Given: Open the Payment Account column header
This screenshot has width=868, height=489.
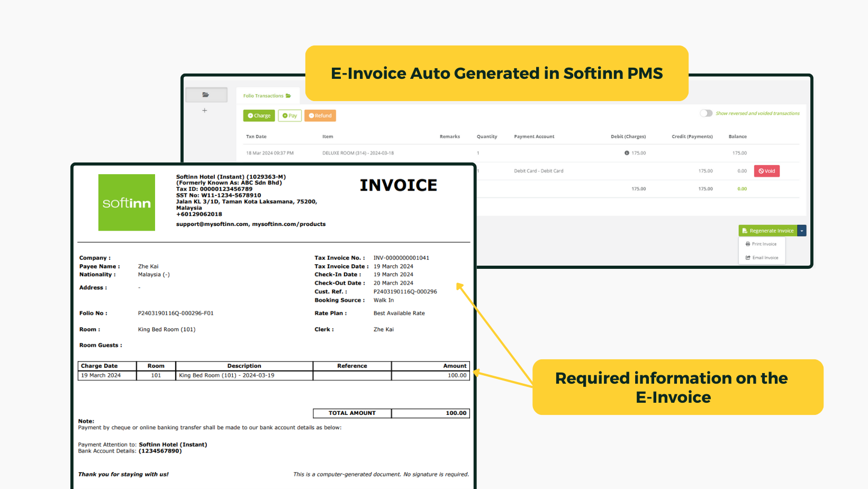Looking at the screenshot, I should click(x=534, y=136).
